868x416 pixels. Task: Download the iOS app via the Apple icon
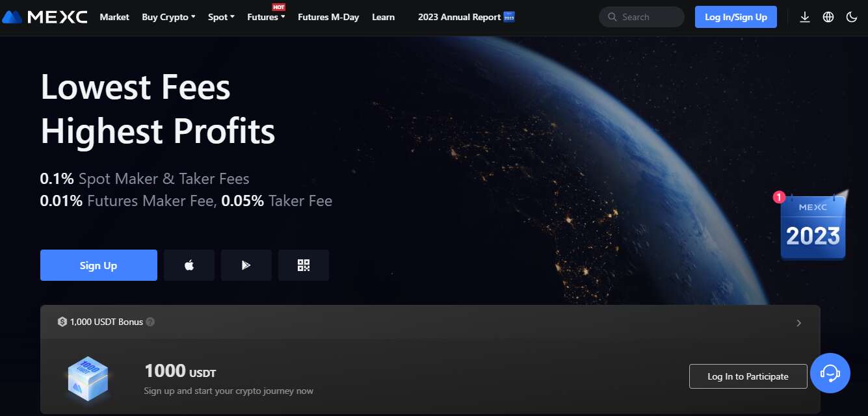point(189,265)
